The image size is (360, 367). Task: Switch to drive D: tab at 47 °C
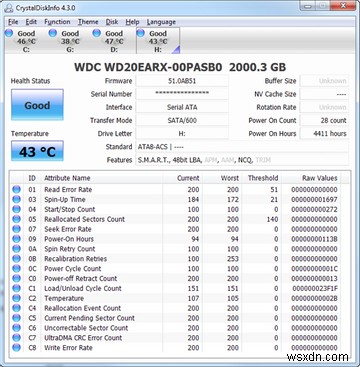coord(114,41)
